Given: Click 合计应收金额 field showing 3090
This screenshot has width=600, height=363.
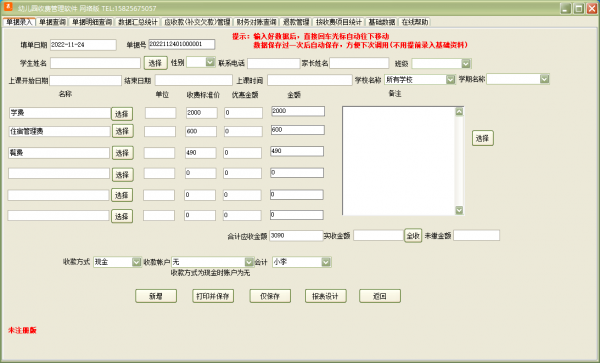Looking at the screenshot, I should [296, 236].
